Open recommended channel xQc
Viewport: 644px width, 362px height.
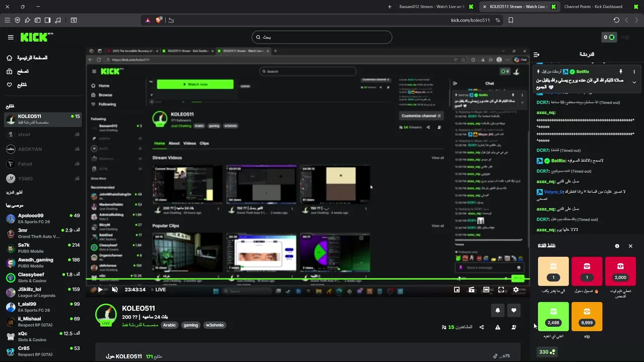pos(43,336)
